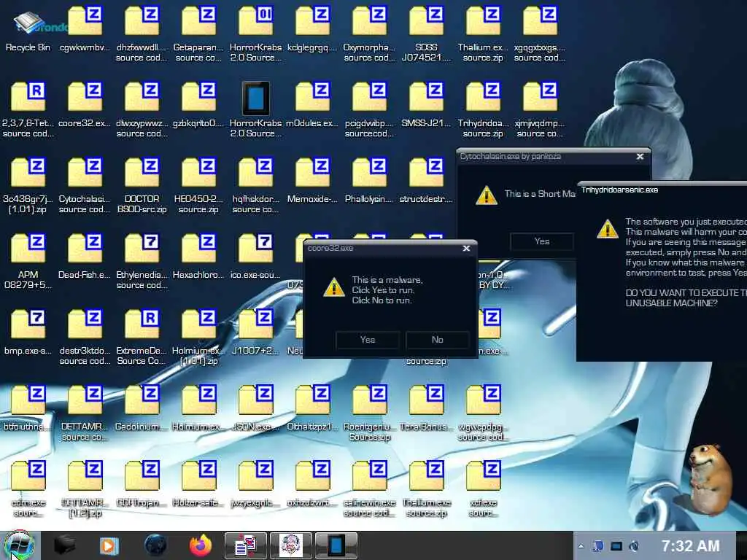Image resolution: width=747 pixels, height=560 pixels.
Task: Switch to the blue executable taskbar button
Action: click(336, 545)
